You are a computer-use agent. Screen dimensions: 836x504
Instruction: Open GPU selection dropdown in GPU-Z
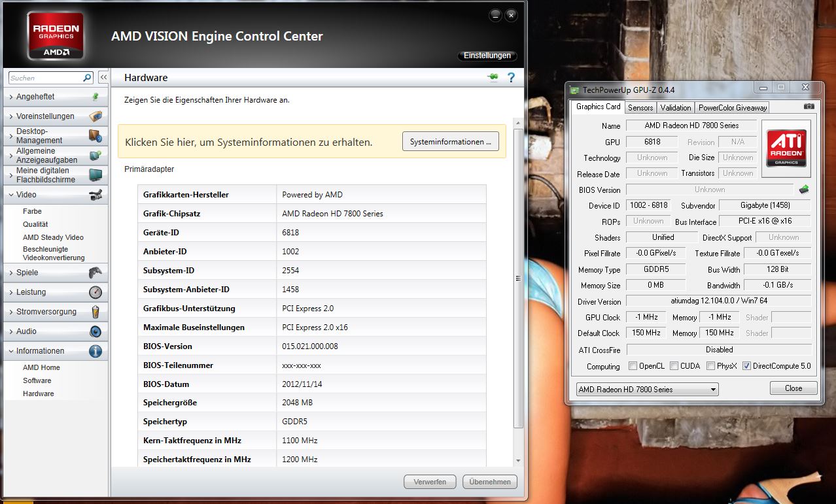coord(647,389)
